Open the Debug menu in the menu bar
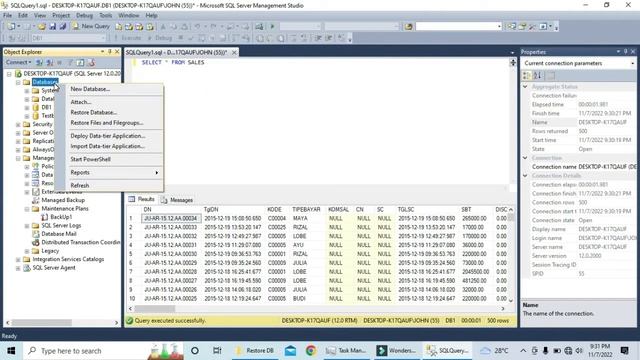The width and height of the screenshot is (640, 360). 84,16
